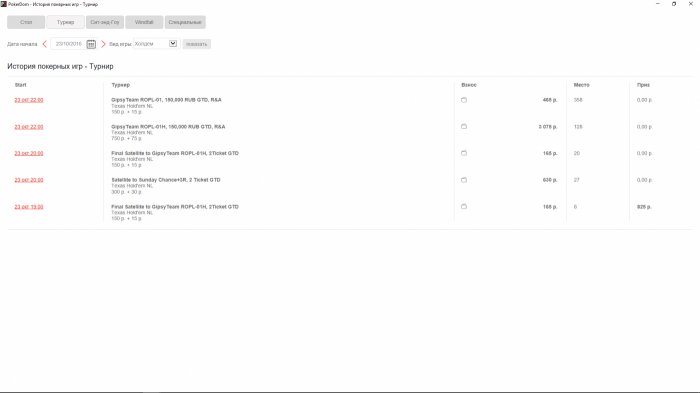Open the Специальные tab
The width and height of the screenshot is (700, 393).
185,22
